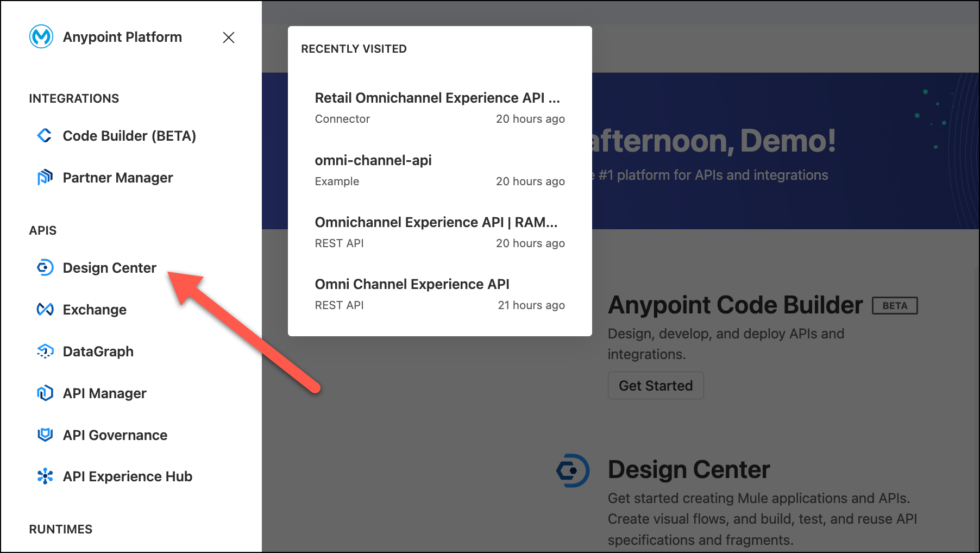Screen dimensions: 980x553
Task: Click the DataGraph icon
Action: coord(45,351)
